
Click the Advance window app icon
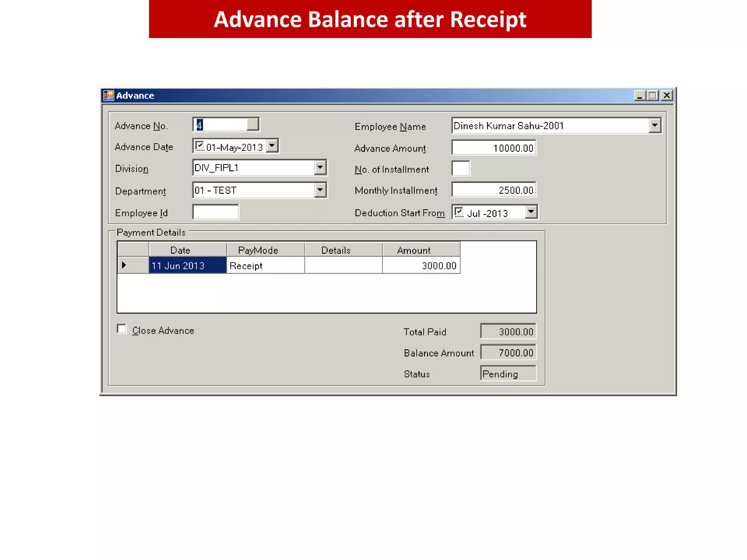108,96
